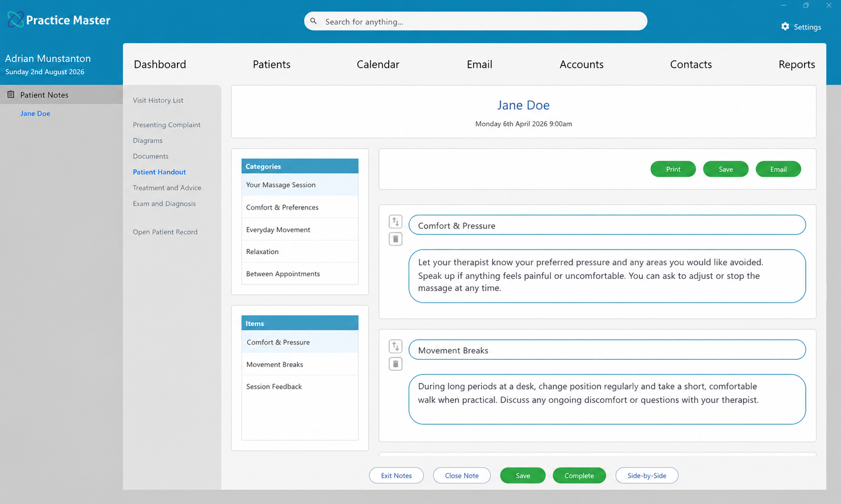This screenshot has width=841, height=504.
Task: Delete the Comfort & Pressure handout item
Action: [x=396, y=239]
